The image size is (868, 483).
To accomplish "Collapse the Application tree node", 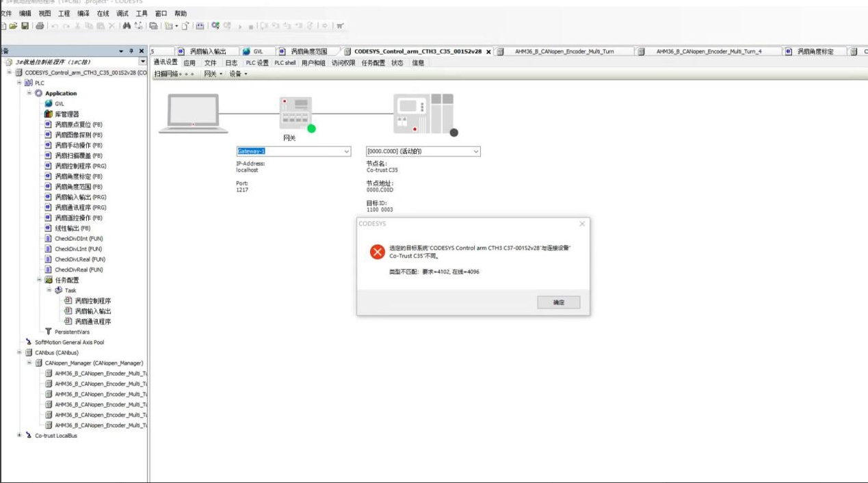I will click(x=29, y=93).
